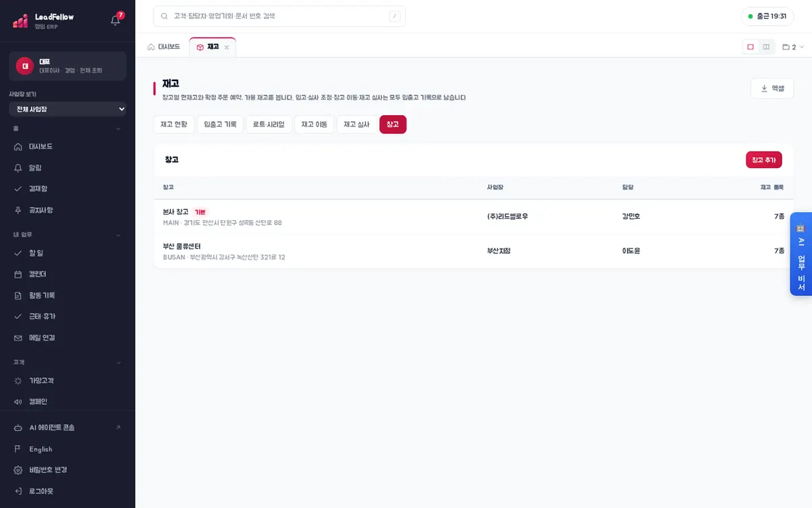Open the 전체 사업장 dropdown

point(68,109)
